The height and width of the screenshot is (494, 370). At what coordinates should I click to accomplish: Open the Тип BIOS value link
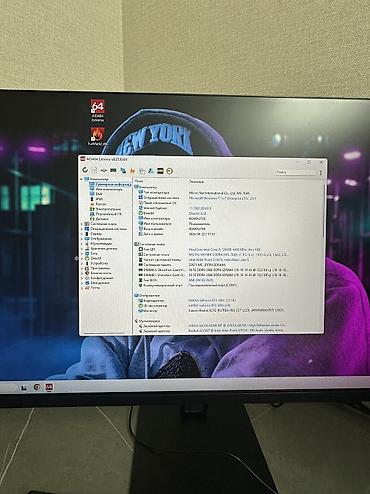click(x=201, y=280)
